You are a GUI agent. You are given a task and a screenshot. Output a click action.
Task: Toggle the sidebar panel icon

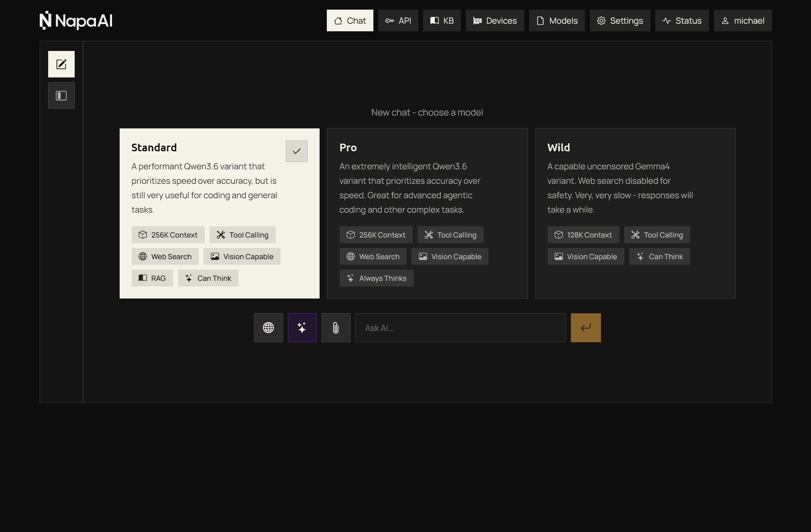tap(61, 95)
